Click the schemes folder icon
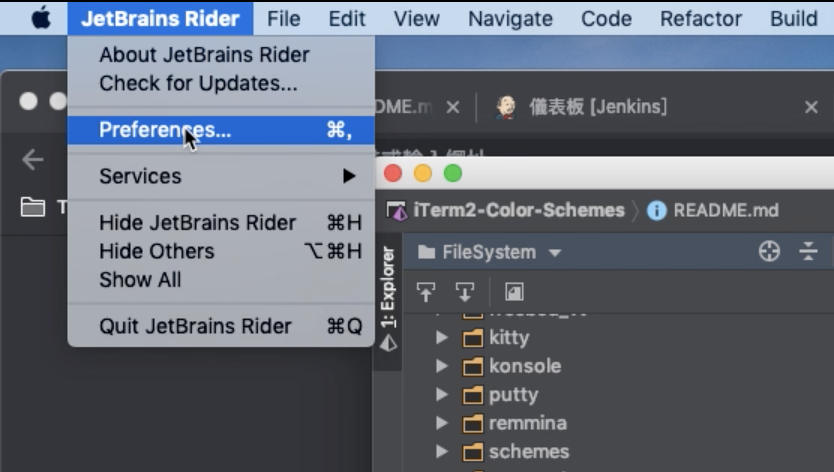Viewport: 834px width, 472px height. [x=472, y=452]
